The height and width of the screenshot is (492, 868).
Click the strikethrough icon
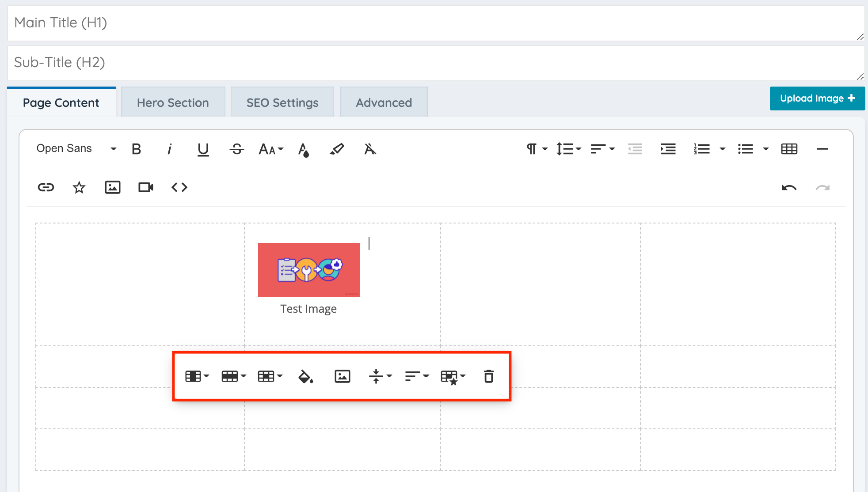coord(237,149)
